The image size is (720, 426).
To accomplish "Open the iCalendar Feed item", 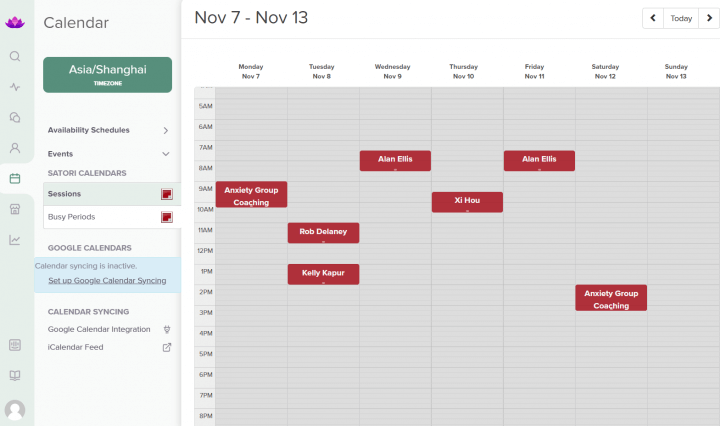I will [75, 347].
